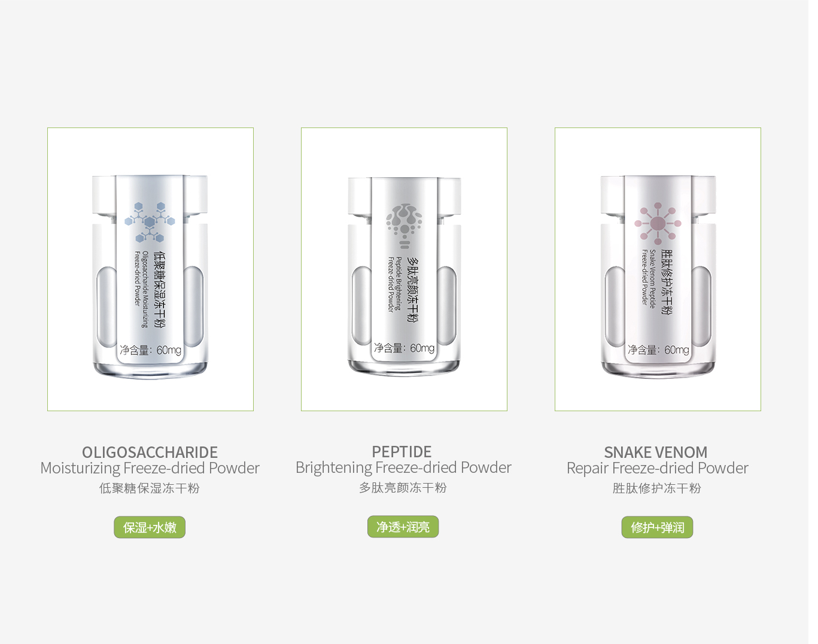Click the 胜肽修护冻干粉 caption text
Screen dimensions: 818x644
(656, 488)
